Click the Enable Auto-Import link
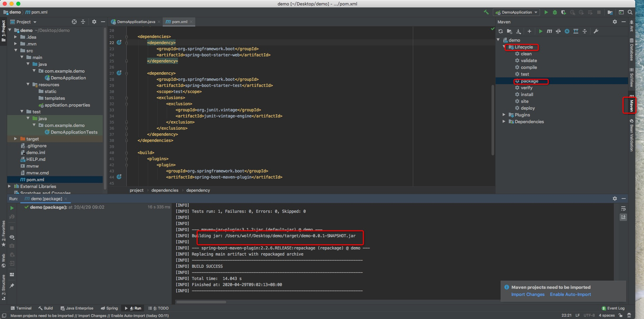The height and width of the screenshot is (319, 644). pos(570,295)
